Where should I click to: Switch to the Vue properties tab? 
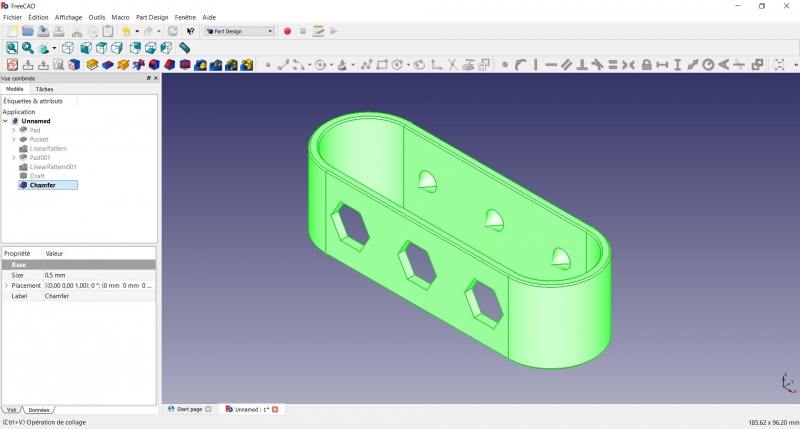[x=11, y=410]
